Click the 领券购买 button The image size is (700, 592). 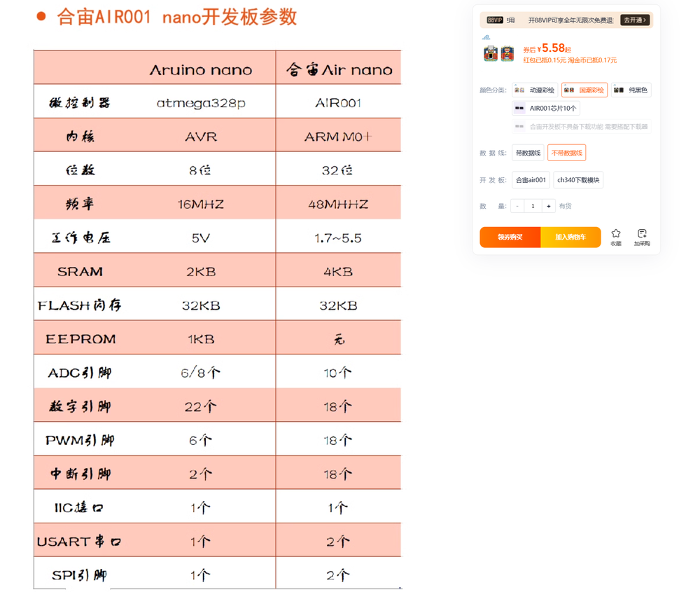(x=510, y=238)
